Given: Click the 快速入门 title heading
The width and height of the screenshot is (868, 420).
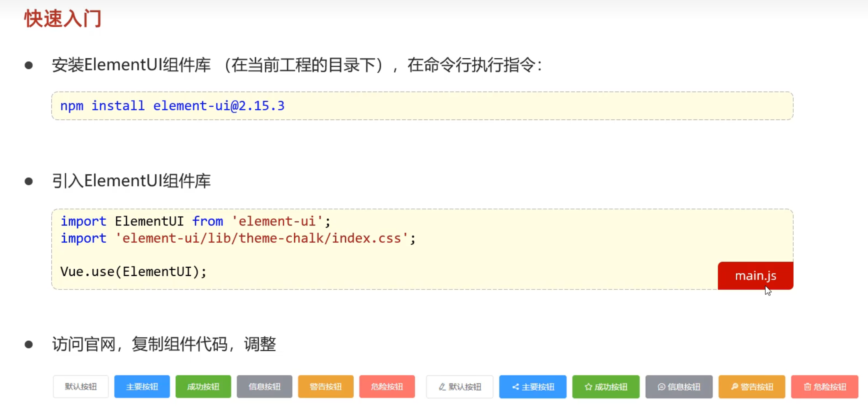Looking at the screenshot, I should tap(63, 18).
